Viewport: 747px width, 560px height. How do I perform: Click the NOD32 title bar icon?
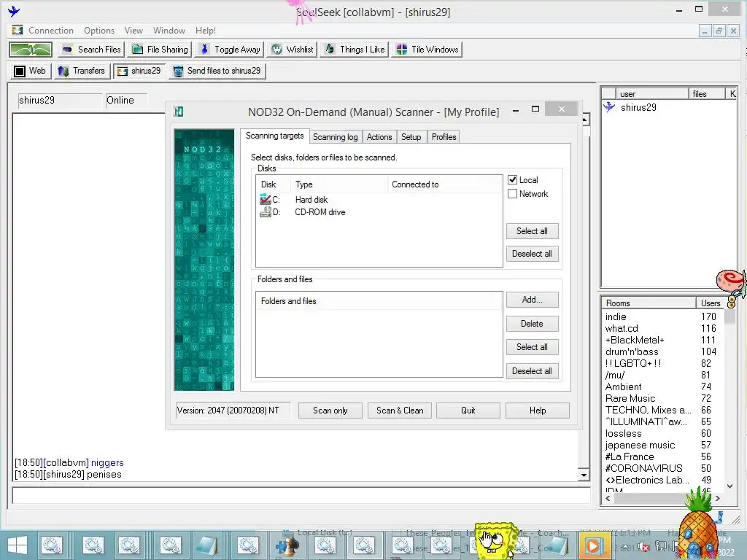[179, 112]
